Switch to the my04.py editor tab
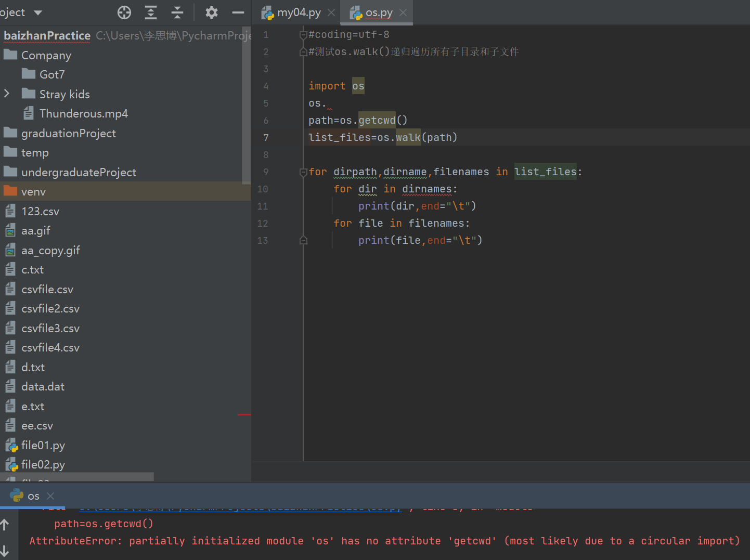Image resolution: width=750 pixels, height=560 pixels. tap(299, 12)
